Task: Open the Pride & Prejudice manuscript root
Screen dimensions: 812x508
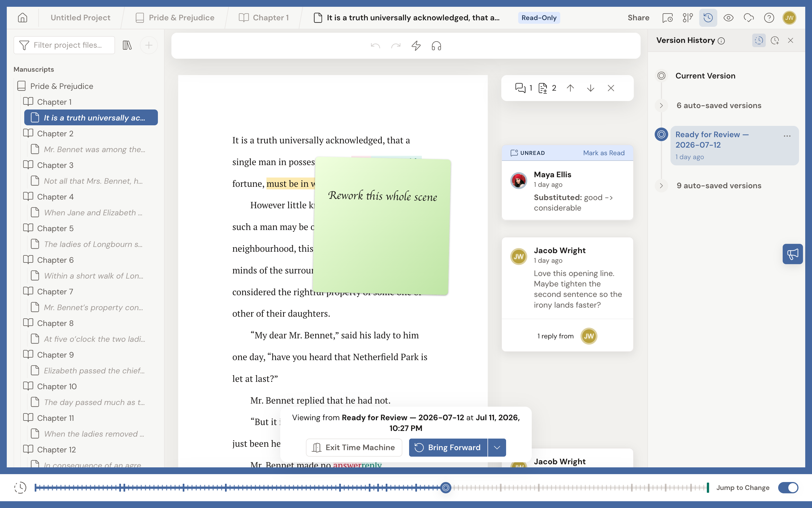Action: pyautogui.click(x=55, y=86)
